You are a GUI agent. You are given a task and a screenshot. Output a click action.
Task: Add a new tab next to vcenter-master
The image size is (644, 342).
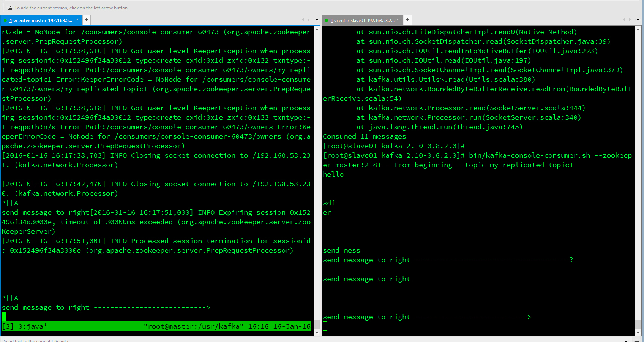87,20
